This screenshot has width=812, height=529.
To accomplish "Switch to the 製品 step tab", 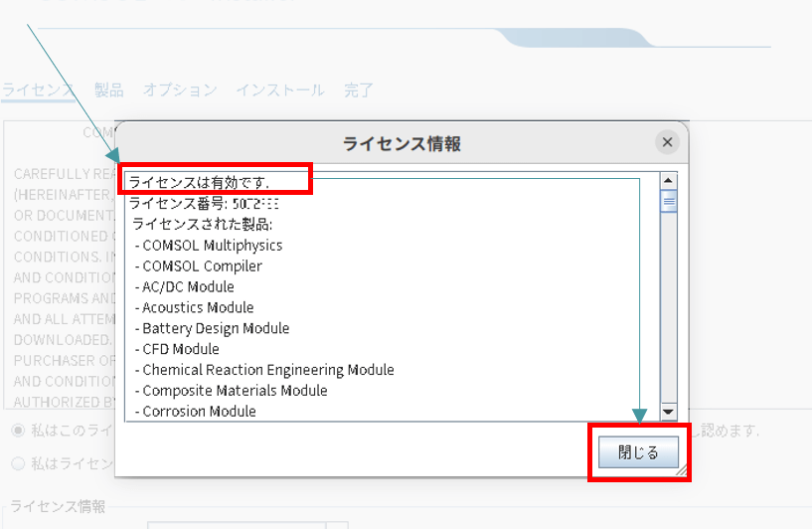I will click(109, 89).
